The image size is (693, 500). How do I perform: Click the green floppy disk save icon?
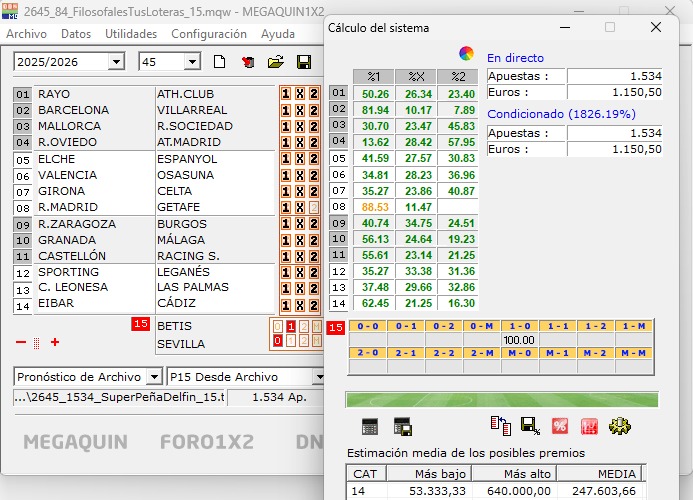click(x=303, y=62)
